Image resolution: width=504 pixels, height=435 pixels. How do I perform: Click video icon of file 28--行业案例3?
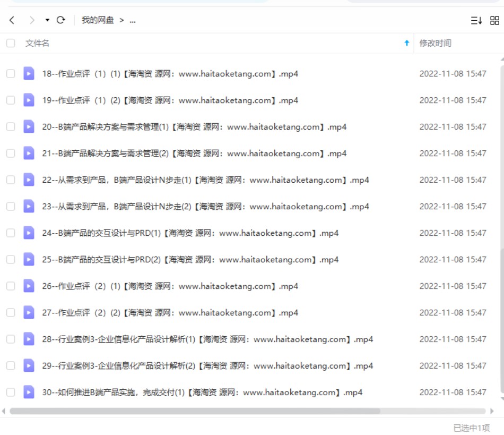29,339
